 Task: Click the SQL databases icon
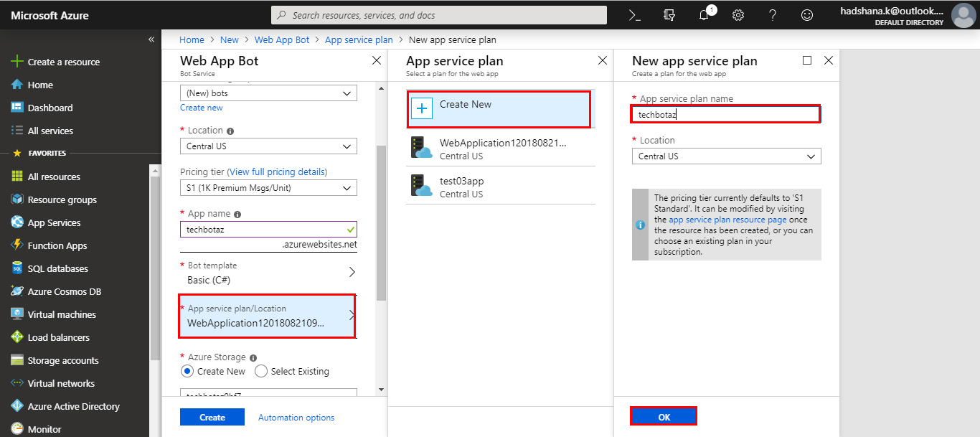17,268
